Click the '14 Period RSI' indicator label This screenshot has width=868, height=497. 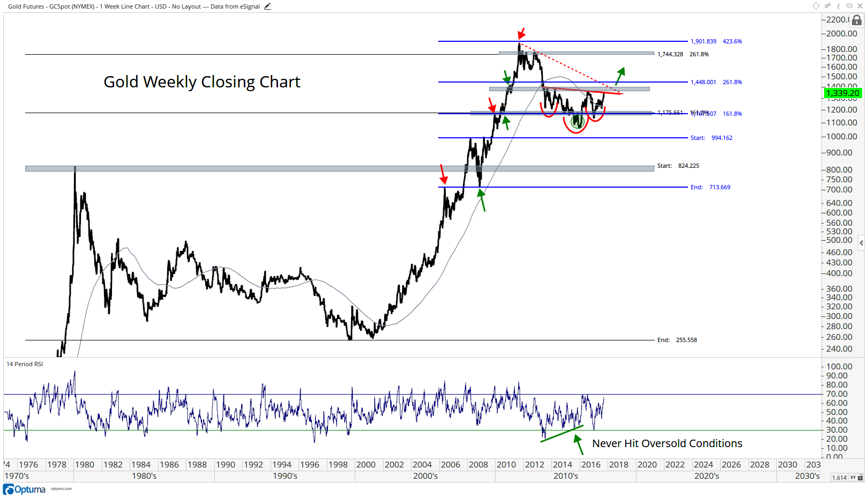25,364
